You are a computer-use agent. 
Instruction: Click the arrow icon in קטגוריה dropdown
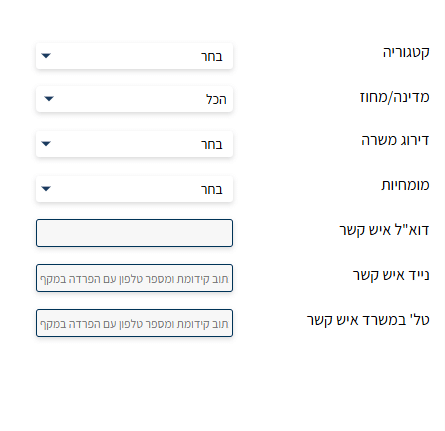(46, 56)
